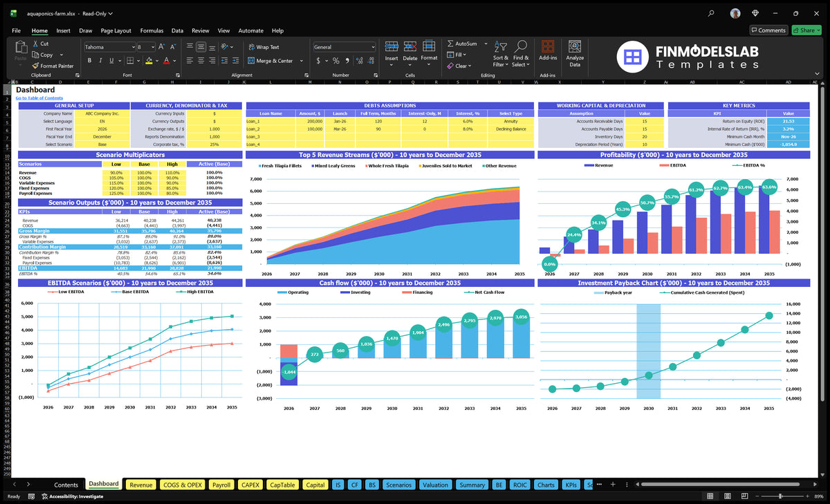Apply percent style

pos(336,61)
